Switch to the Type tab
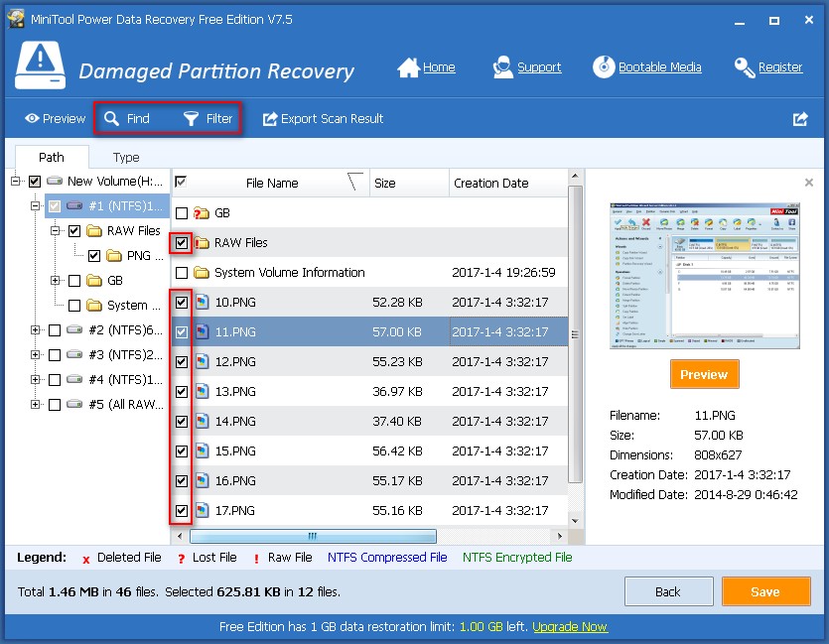The image size is (829, 644). (125, 157)
